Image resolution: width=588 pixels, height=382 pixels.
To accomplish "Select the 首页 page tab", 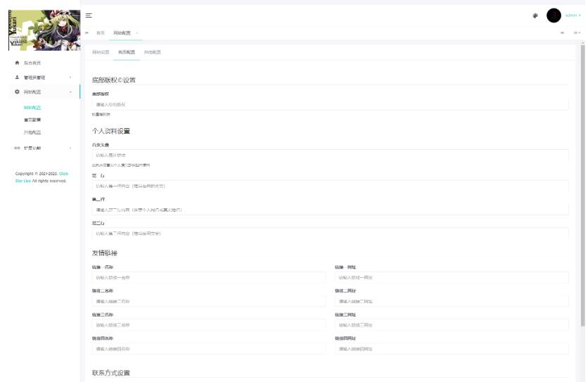I will 100,33.
